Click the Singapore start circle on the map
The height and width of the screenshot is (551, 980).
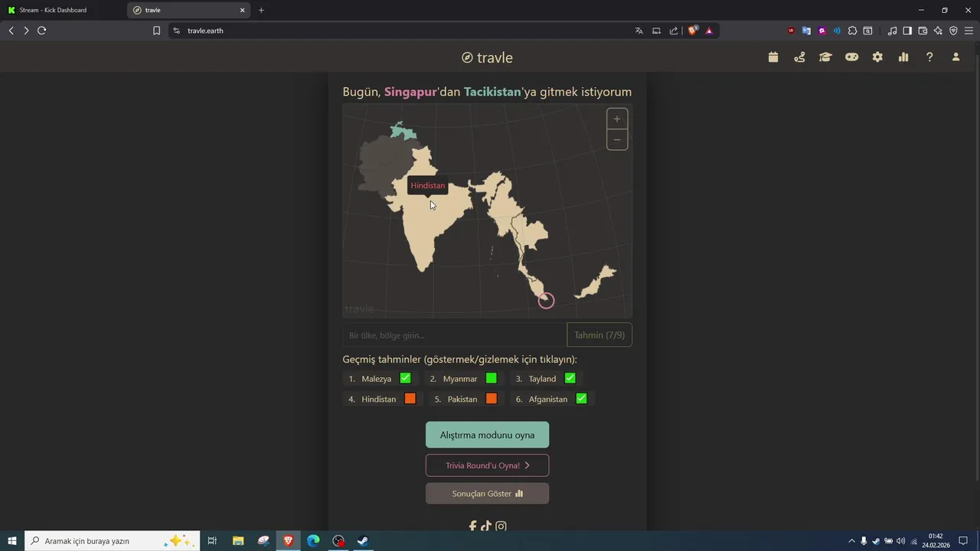pos(546,301)
